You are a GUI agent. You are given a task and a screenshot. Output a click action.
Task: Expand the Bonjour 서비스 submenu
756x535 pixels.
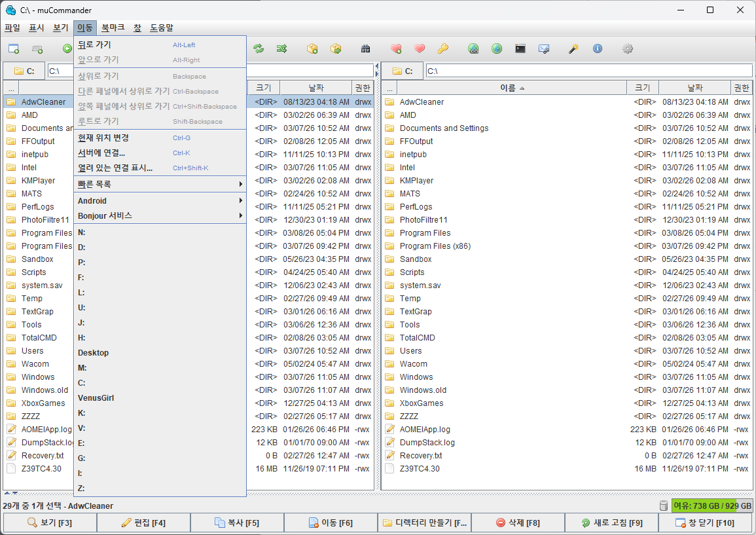(x=160, y=215)
